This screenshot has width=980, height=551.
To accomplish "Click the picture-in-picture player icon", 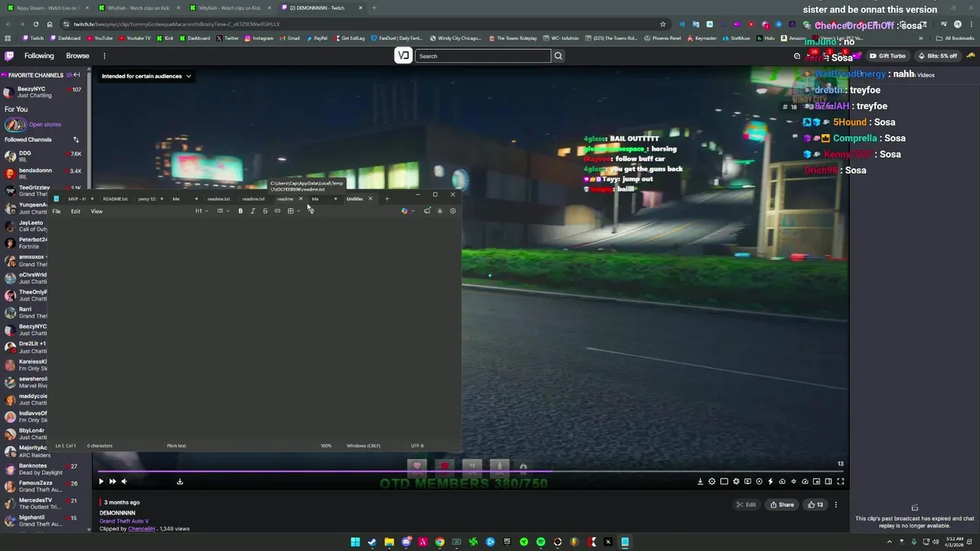I will [x=816, y=481].
